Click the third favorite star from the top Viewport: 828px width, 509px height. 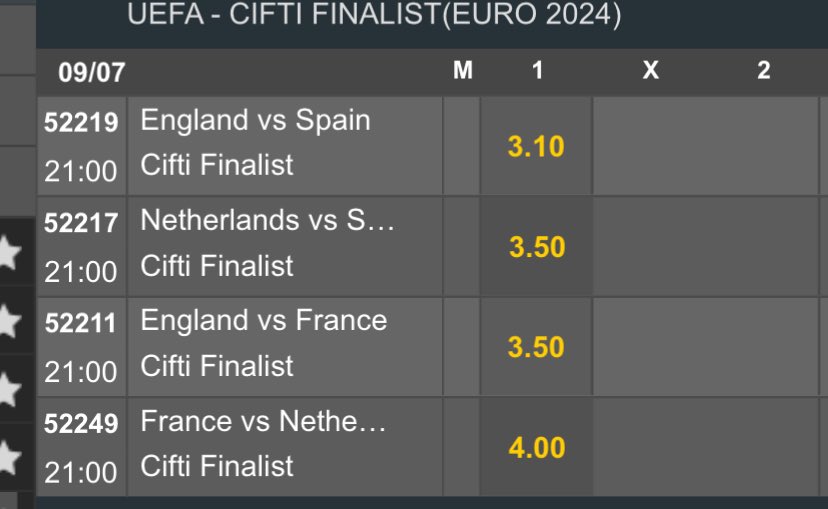(8, 389)
